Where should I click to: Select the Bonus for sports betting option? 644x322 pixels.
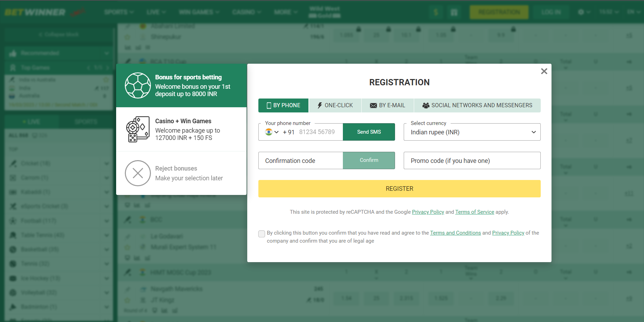pos(182,86)
